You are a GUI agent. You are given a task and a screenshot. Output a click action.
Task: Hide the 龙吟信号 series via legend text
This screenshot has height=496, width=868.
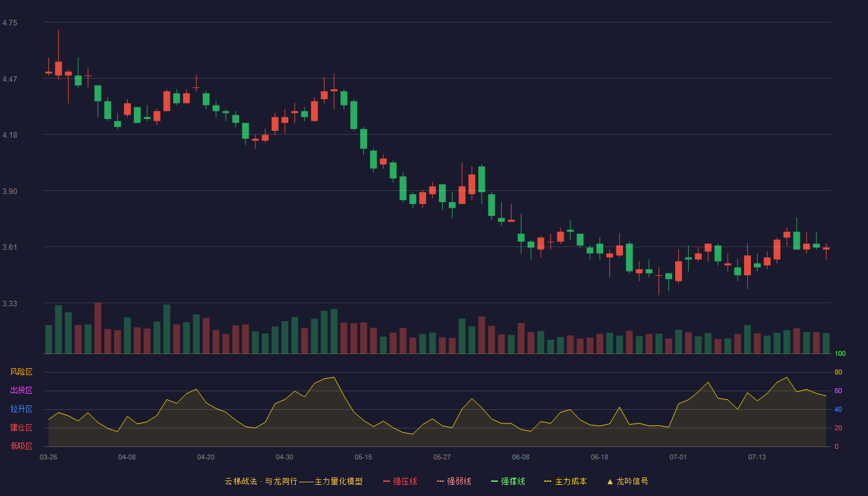click(x=632, y=481)
